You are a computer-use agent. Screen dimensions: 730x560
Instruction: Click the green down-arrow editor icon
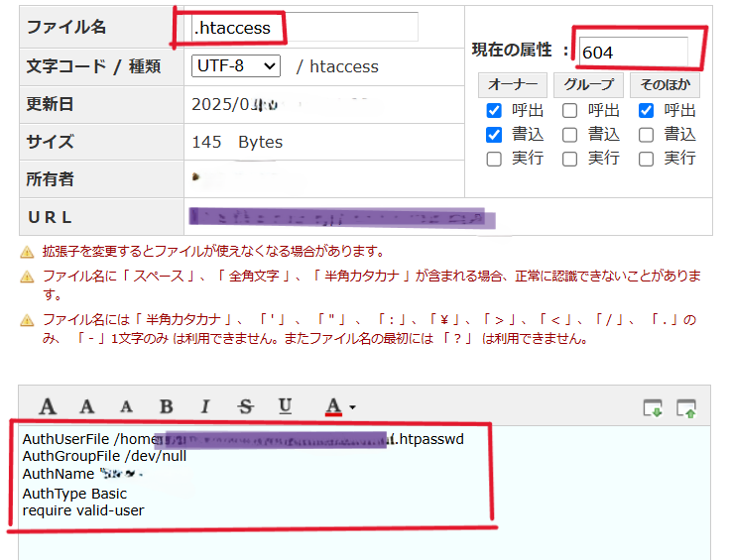[653, 407]
